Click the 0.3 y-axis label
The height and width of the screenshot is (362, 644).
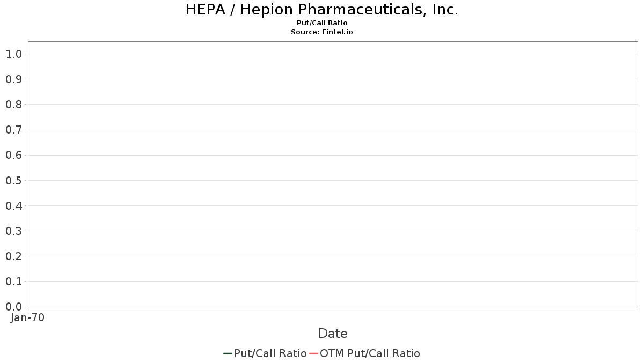[x=13, y=231]
